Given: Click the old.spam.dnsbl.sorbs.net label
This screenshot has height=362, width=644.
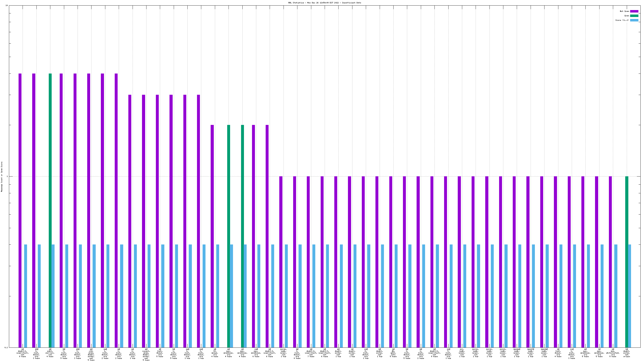Looking at the screenshot, I should [91, 354].
